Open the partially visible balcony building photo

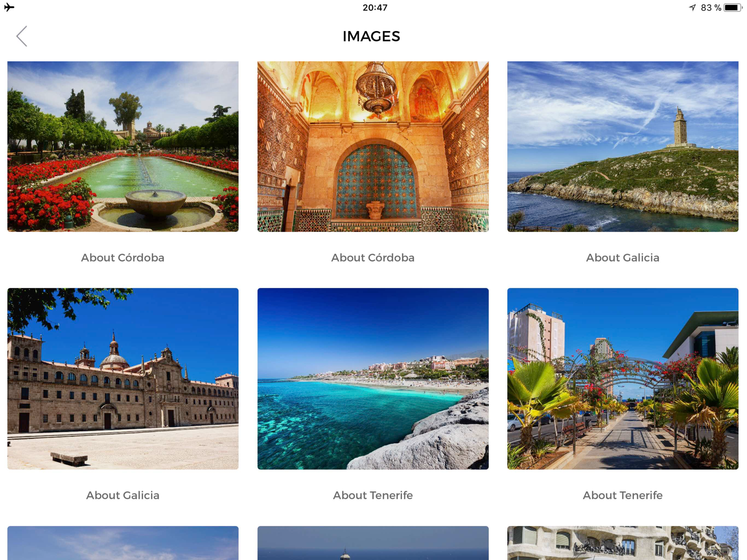point(623,543)
